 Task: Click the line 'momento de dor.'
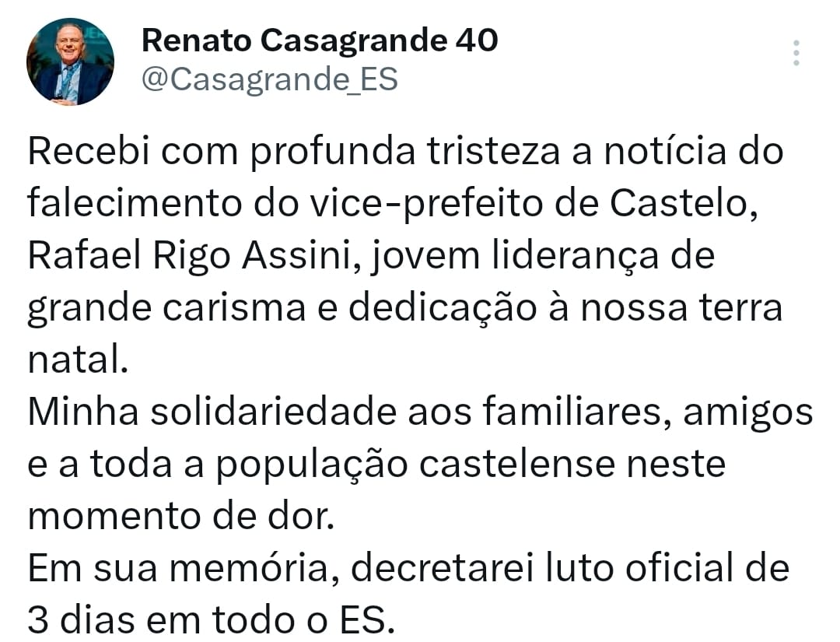(181, 517)
